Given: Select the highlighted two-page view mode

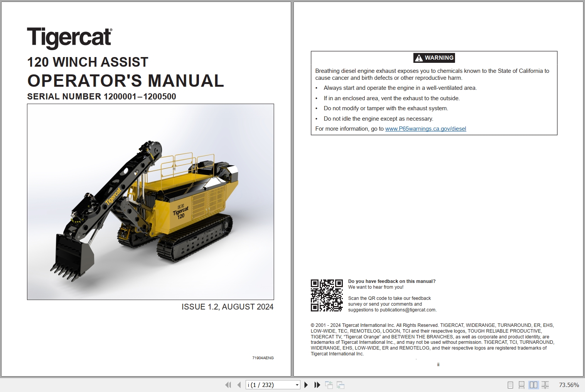Looking at the screenshot, I should 534,385.
